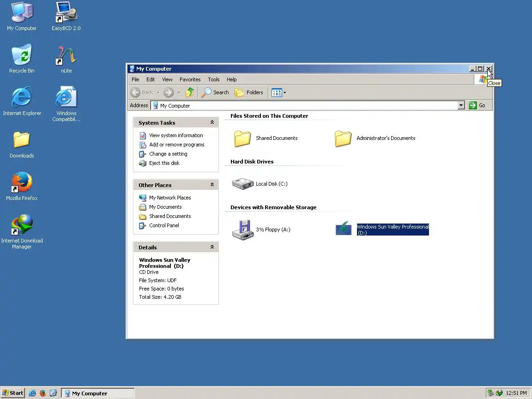Click Add or remove programs link
532x399 pixels.
(176, 145)
